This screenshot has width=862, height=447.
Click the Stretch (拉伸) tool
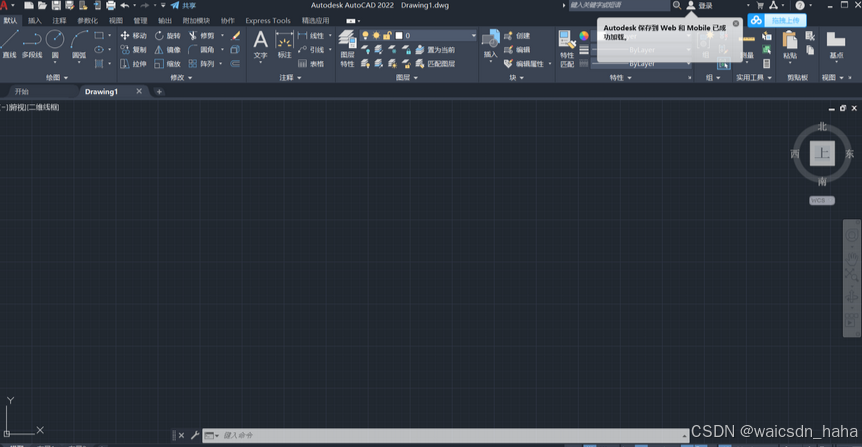click(x=134, y=64)
